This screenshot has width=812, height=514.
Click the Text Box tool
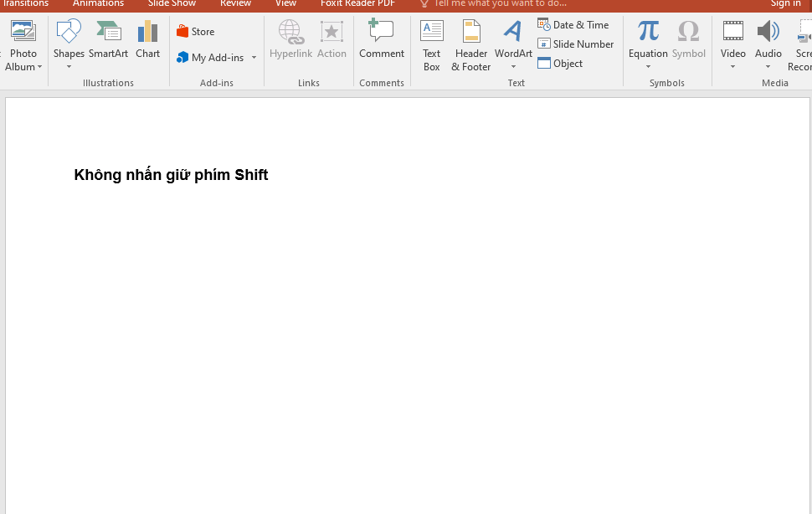pos(431,44)
